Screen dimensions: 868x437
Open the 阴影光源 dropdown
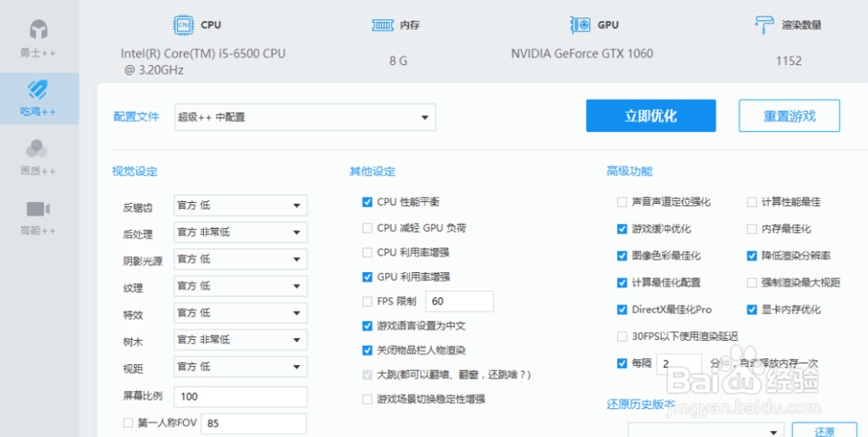click(x=240, y=259)
